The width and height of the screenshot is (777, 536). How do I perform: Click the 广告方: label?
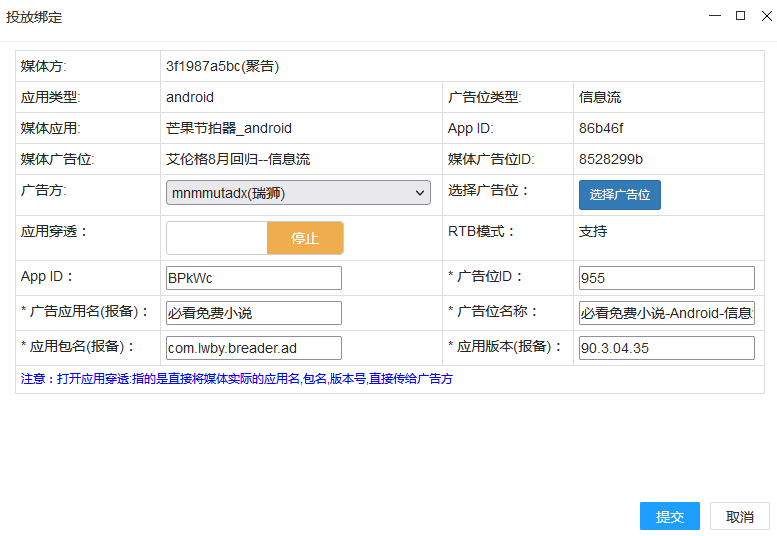point(43,190)
